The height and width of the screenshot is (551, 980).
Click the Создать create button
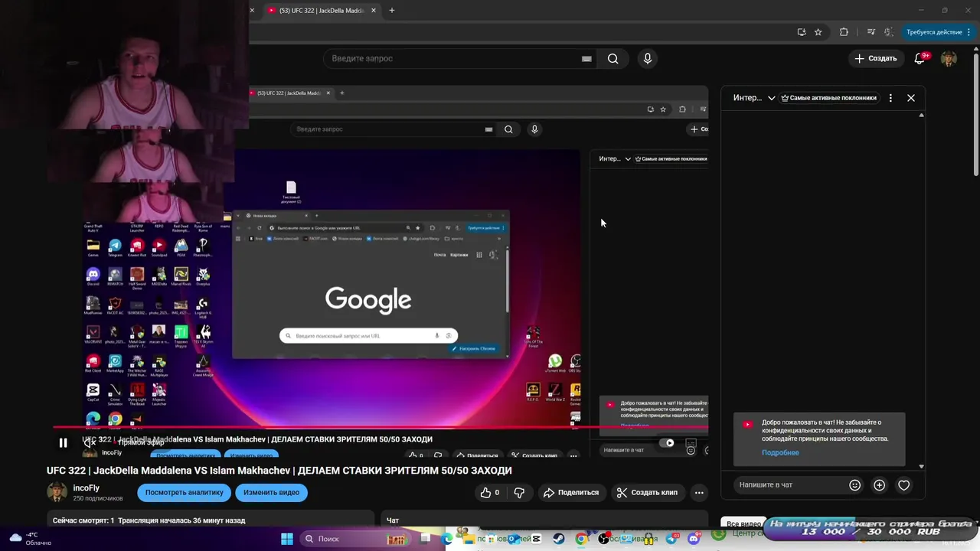875,58
